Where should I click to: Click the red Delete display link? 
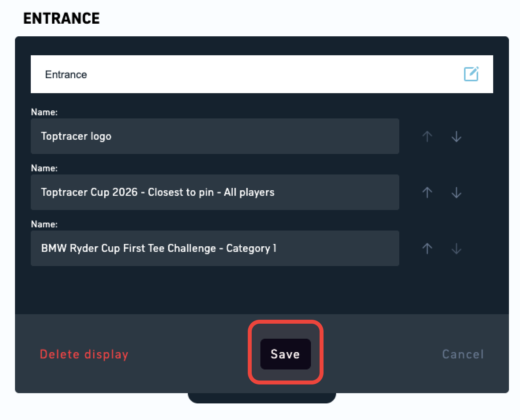[x=84, y=354]
